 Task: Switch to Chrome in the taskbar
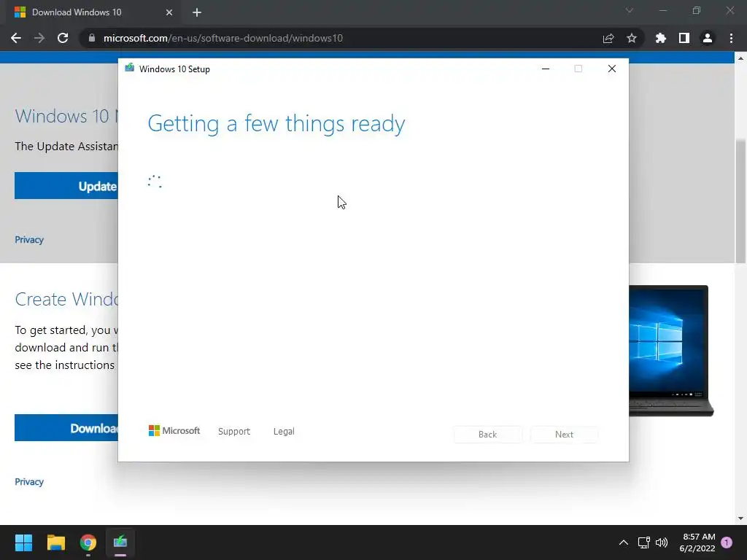pyautogui.click(x=88, y=542)
